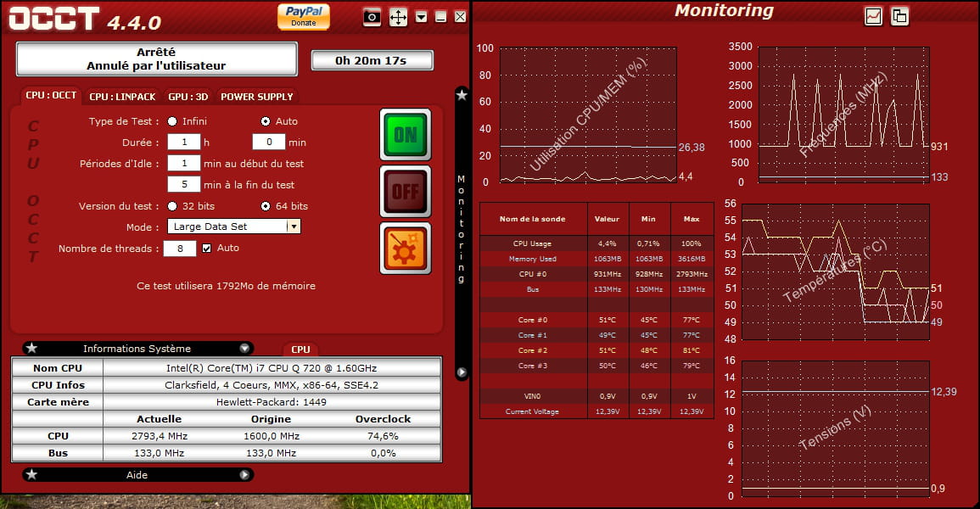Collapse the Informations Système section arrow

coord(244,349)
